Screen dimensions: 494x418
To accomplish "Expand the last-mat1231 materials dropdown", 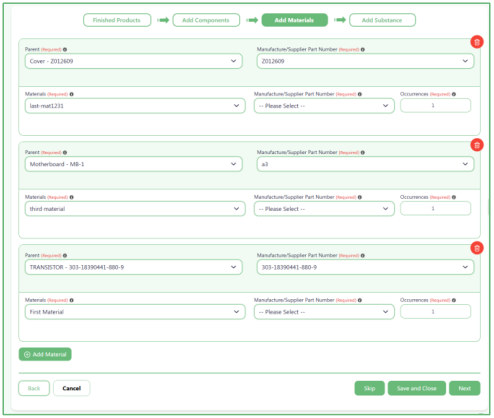I will tap(135, 106).
